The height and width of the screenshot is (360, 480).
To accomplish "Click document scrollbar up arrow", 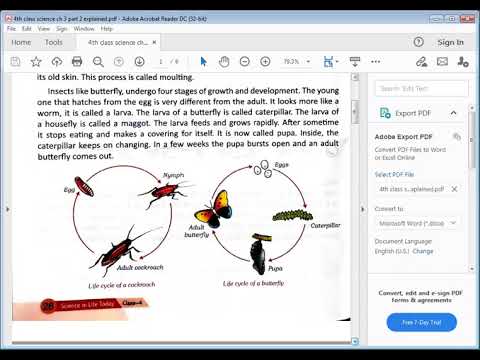I will tap(355, 77).
